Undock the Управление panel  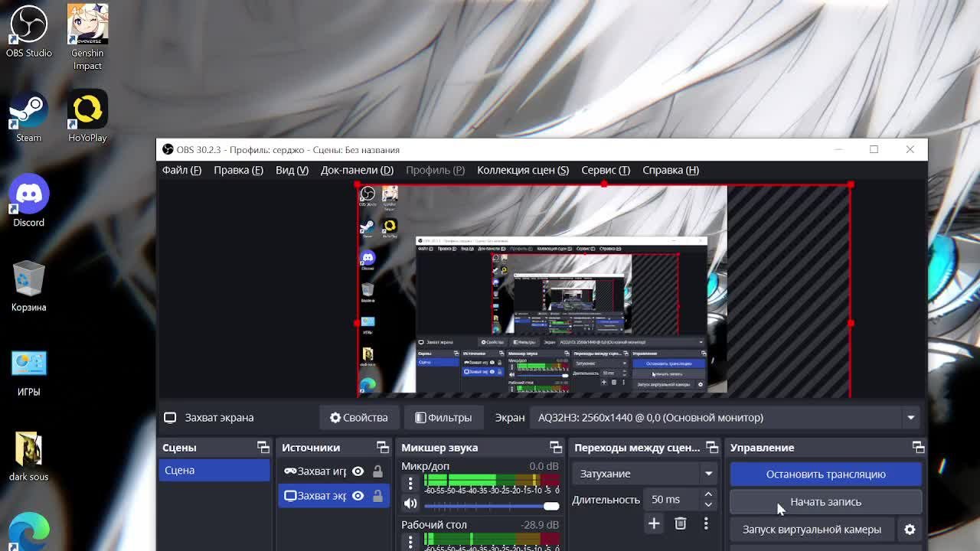pos(918,448)
